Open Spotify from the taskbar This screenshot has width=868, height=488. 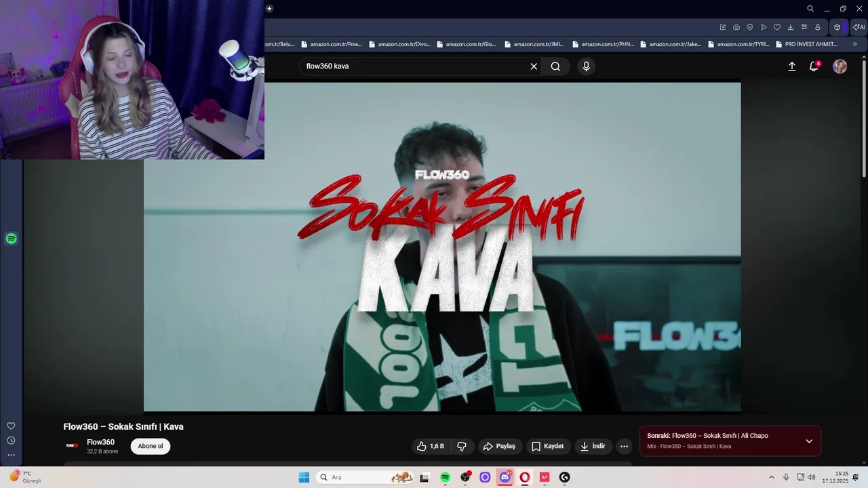coord(445,477)
